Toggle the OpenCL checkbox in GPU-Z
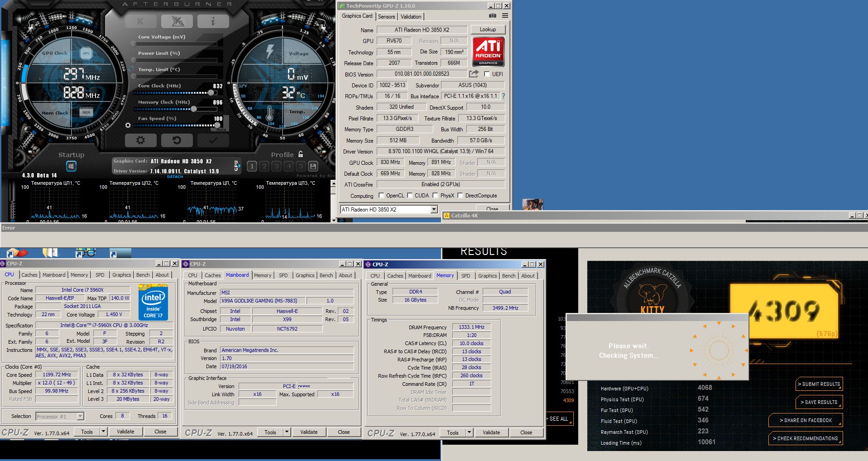868x461 pixels. point(382,196)
